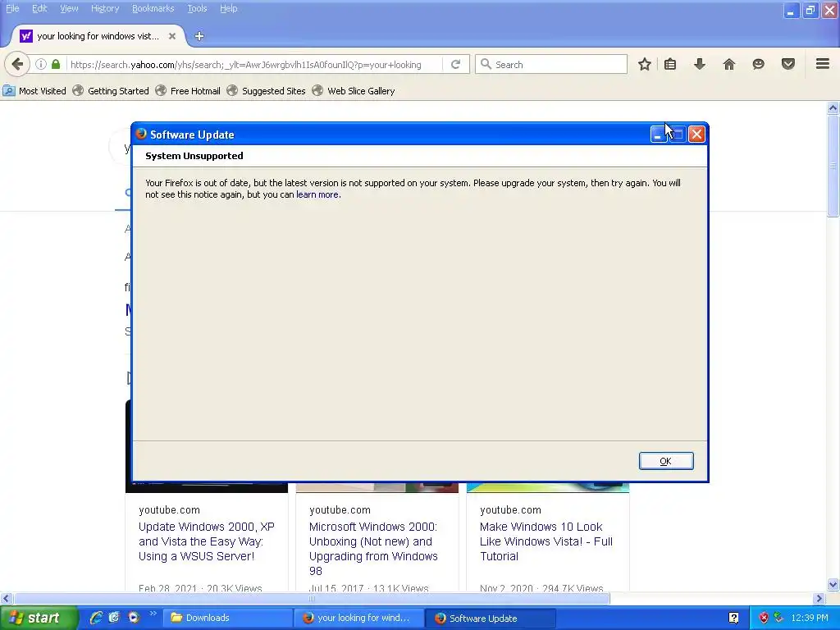Switch to Downloads taskbar button
This screenshot has height=630, width=840.
pyautogui.click(x=226, y=619)
